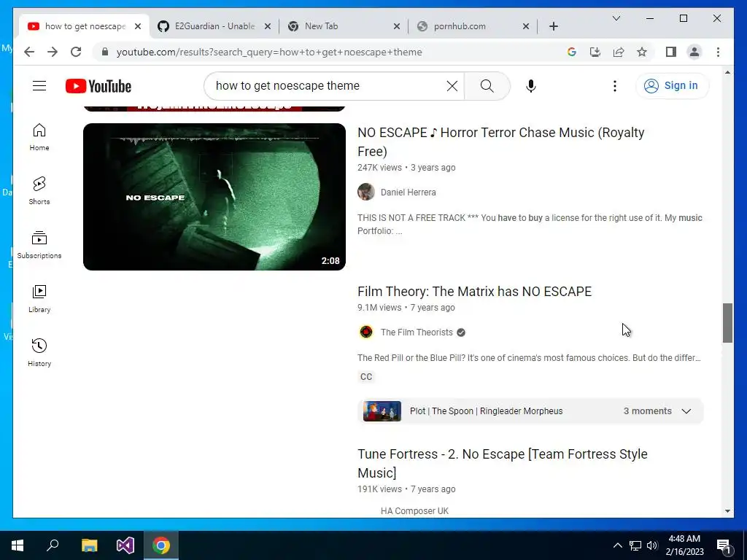Click the page vertical scrollbar thumb

pyautogui.click(x=727, y=323)
